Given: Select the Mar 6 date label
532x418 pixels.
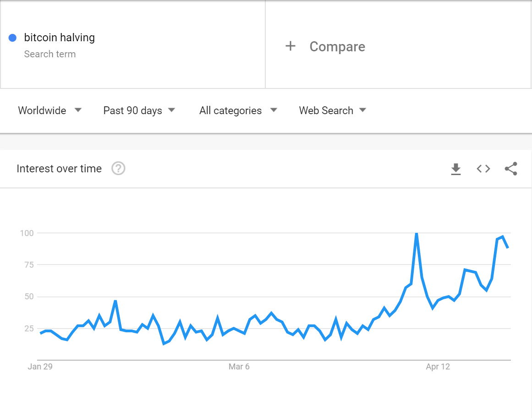Looking at the screenshot, I should pyautogui.click(x=239, y=367).
